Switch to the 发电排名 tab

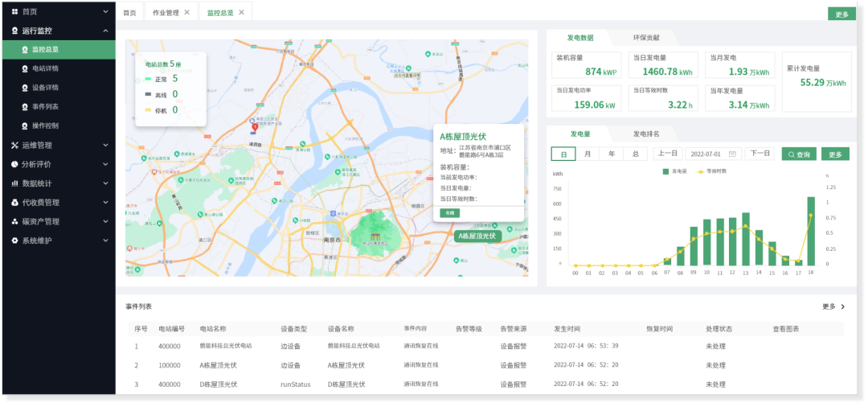[x=646, y=134]
